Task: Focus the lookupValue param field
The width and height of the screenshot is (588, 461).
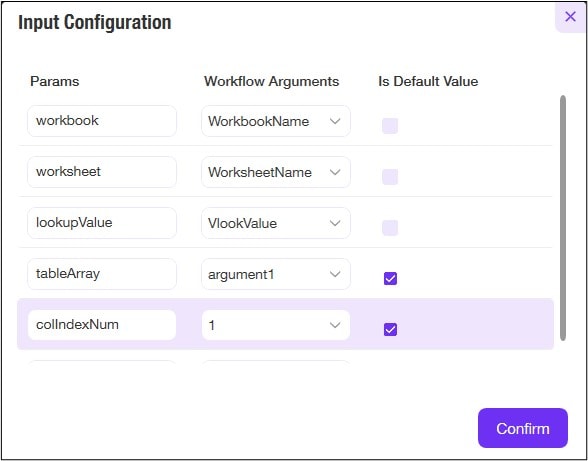Action: tap(102, 223)
